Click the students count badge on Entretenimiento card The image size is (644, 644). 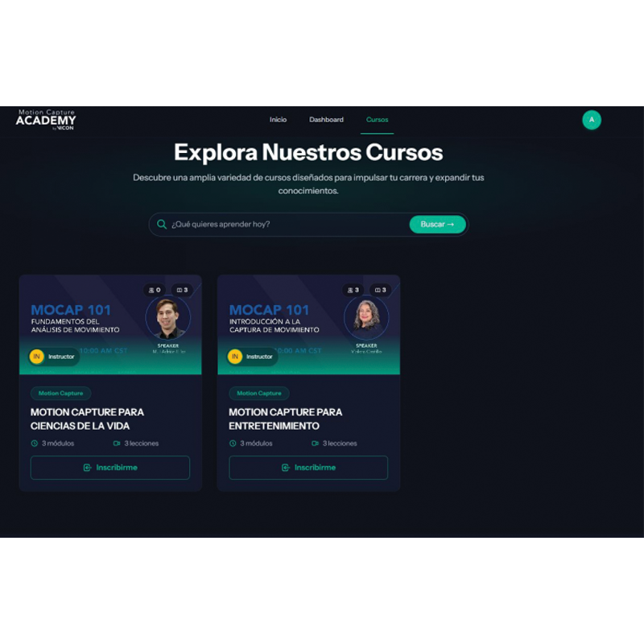click(352, 290)
